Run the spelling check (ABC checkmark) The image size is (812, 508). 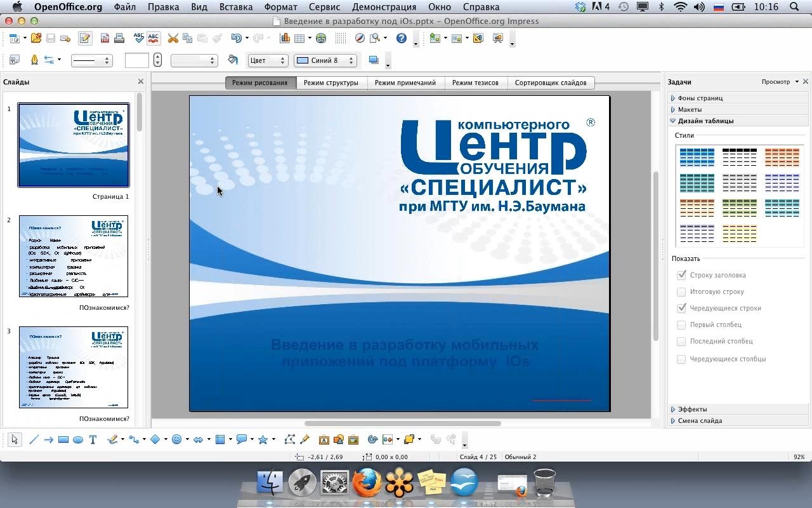[x=139, y=39]
